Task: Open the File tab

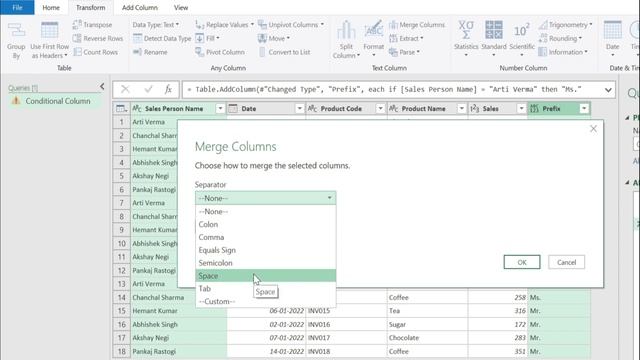Action: pos(17,7)
